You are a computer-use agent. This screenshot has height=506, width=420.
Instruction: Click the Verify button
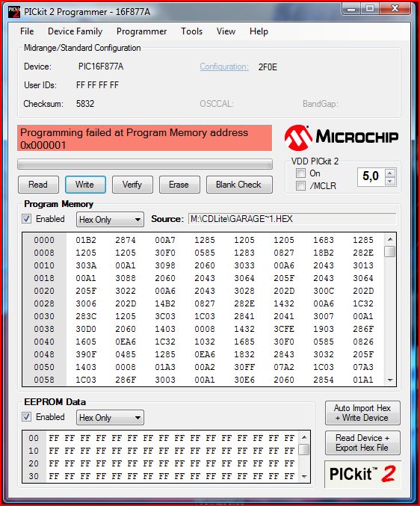[x=132, y=185]
